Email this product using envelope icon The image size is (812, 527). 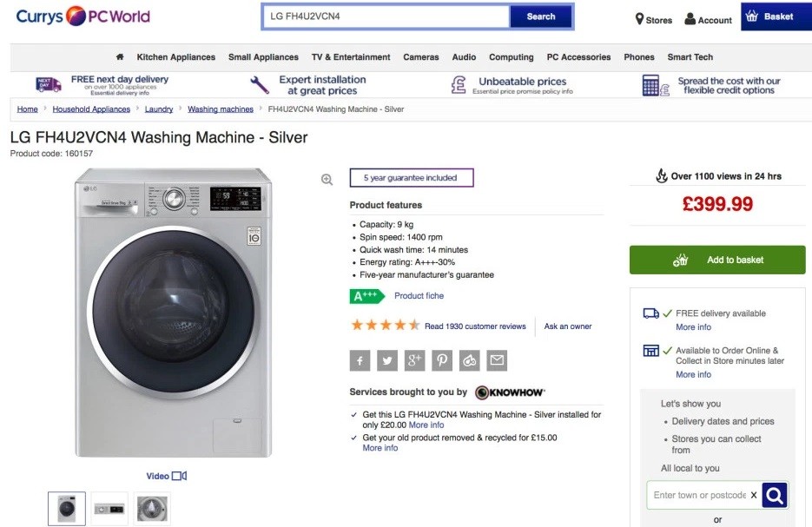point(497,360)
